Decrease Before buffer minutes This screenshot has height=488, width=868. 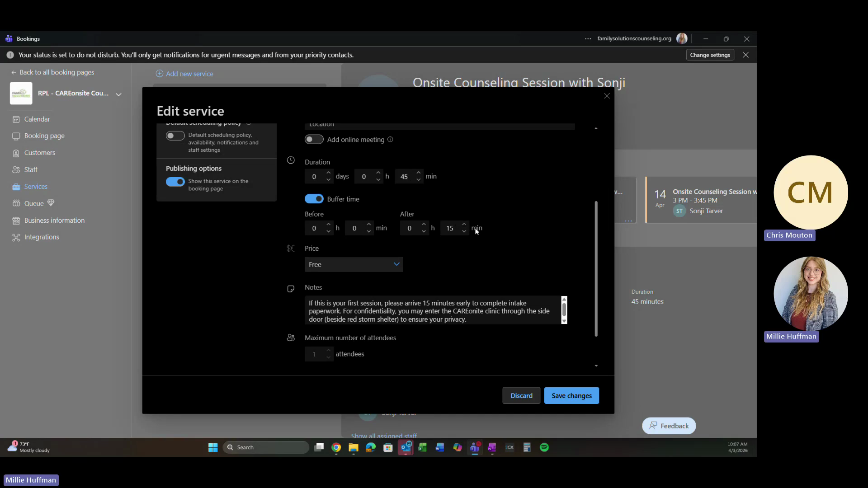369,232
